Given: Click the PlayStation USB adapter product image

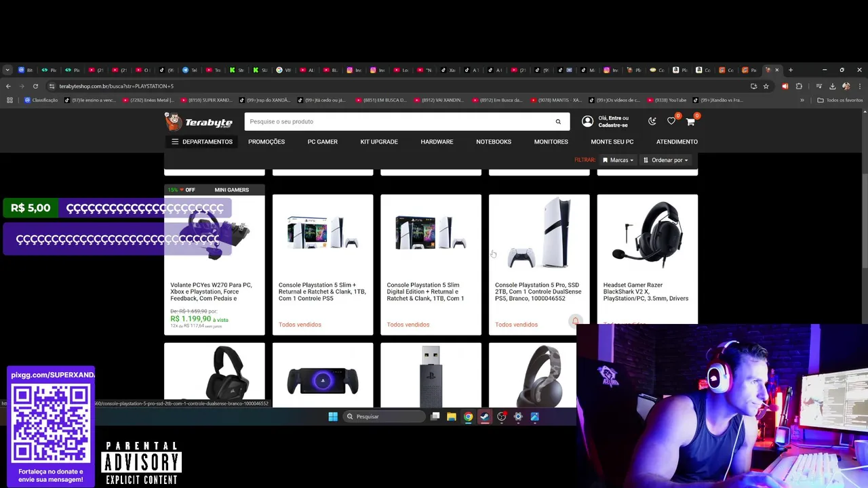Looking at the screenshot, I should [431, 376].
